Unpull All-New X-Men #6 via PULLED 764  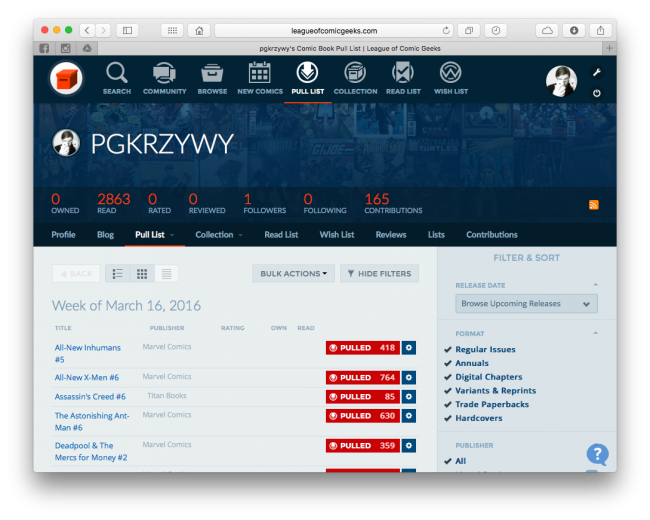[x=363, y=377]
